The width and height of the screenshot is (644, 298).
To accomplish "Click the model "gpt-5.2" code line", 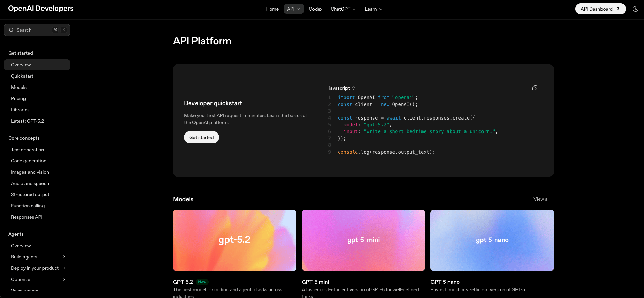I will click(x=368, y=125).
